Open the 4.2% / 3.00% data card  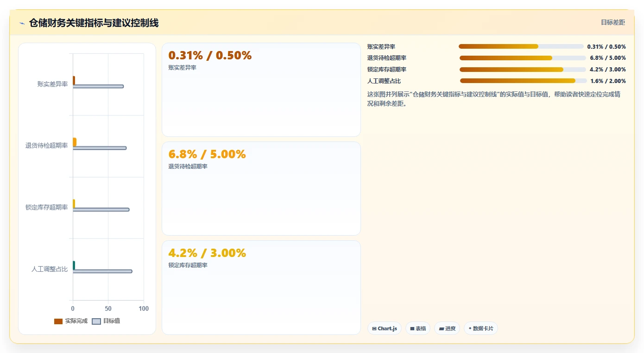click(x=261, y=288)
